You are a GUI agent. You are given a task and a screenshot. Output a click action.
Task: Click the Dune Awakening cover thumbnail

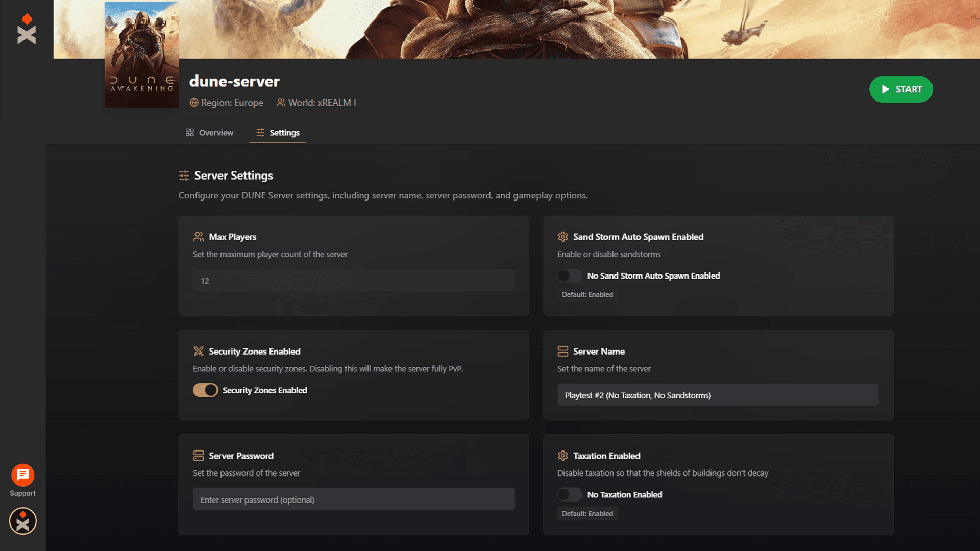coord(141,55)
